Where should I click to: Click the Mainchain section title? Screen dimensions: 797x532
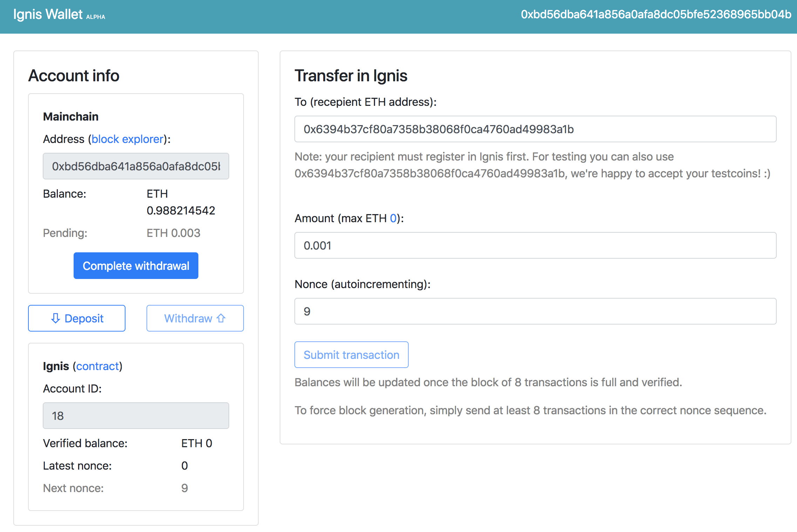[71, 117]
